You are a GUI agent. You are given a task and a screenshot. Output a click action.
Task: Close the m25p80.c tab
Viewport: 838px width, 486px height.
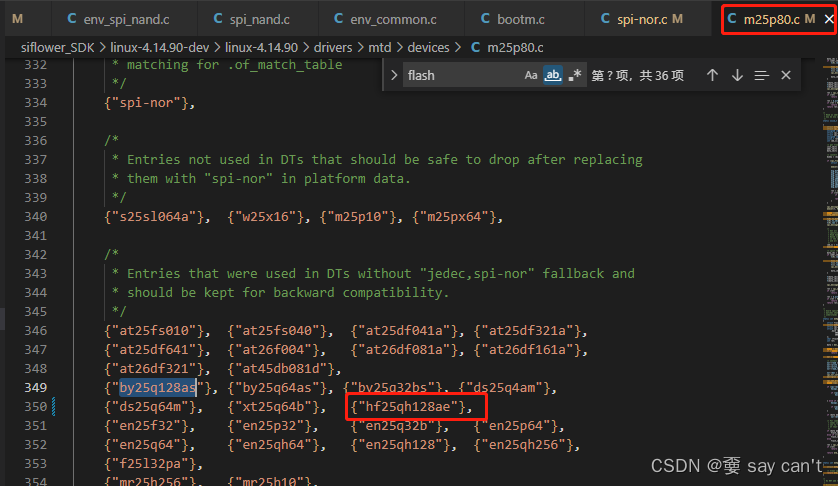[x=829, y=19]
